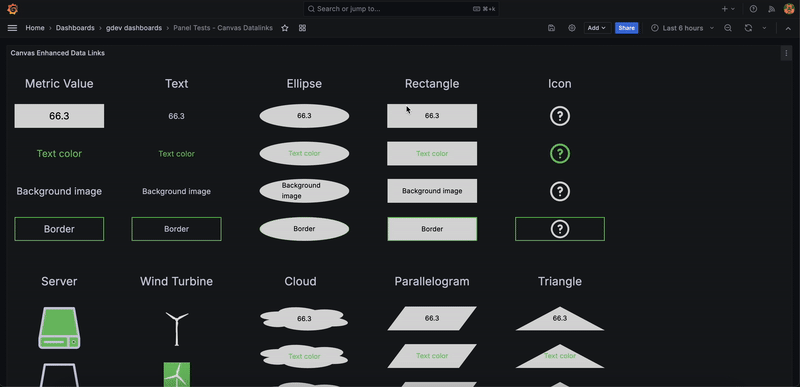Open refresh interval dropdown arrow
The width and height of the screenshot is (800, 387).
764,28
